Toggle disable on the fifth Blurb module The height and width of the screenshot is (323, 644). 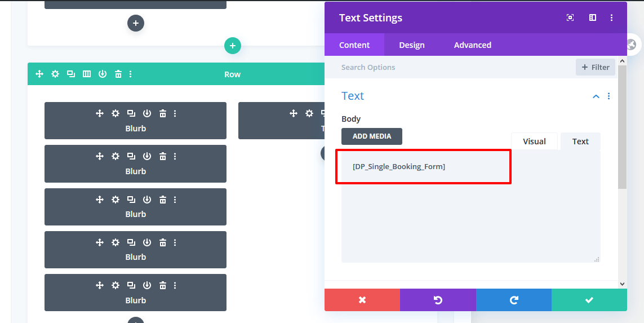pyautogui.click(x=146, y=285)
